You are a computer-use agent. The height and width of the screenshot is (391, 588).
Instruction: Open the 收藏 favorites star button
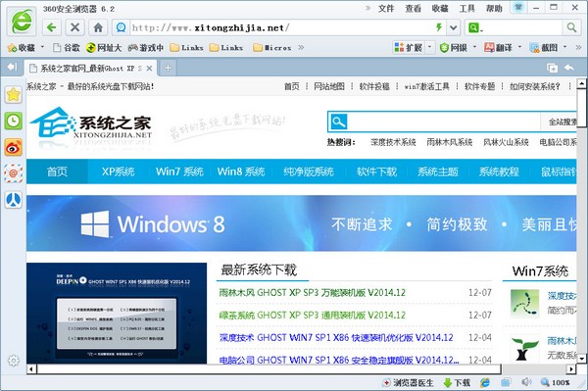(22, 48)
